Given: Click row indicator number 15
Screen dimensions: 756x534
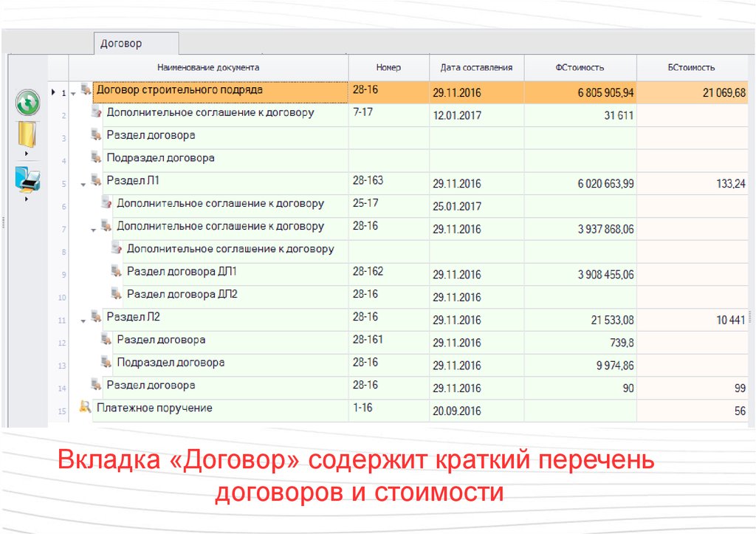Looking at the screenshot, I should click(x=62, y=411).
